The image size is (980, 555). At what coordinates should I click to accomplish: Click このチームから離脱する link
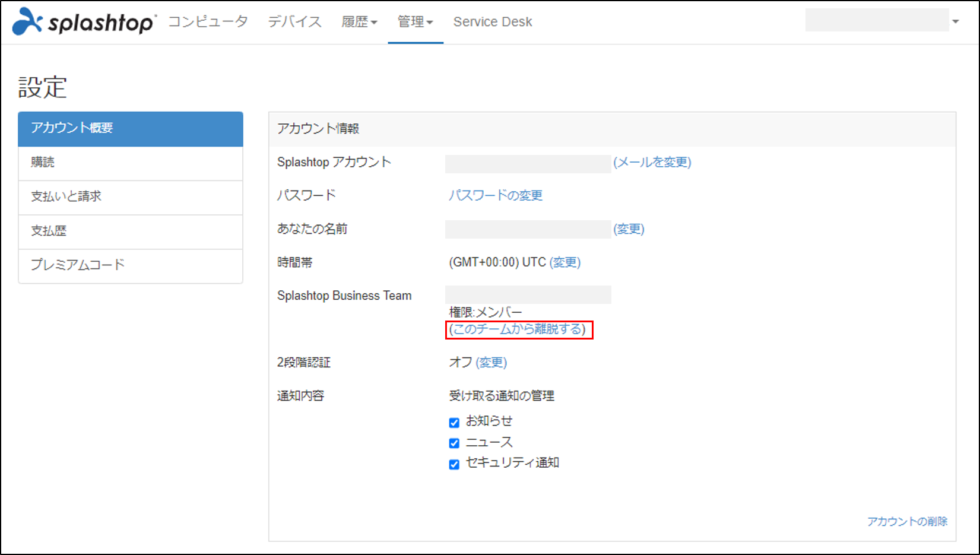[518, 329]
